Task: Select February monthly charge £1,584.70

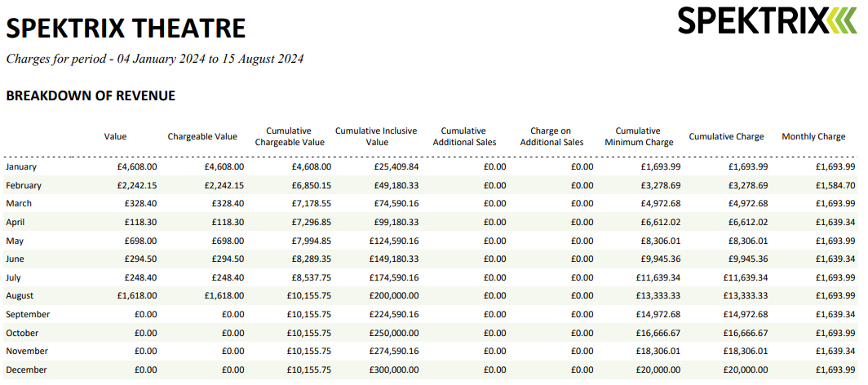Action: (835, 185)
